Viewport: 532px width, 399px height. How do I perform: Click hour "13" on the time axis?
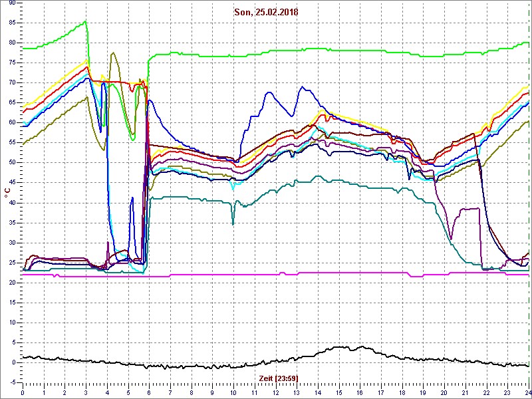(x=297, y=394)
